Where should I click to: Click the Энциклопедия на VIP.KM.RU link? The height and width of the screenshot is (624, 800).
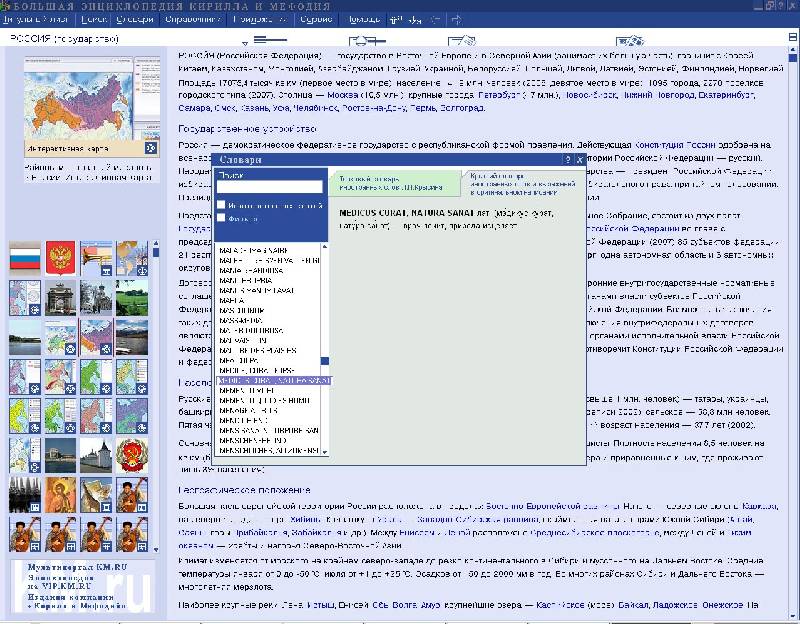(61, 582)
